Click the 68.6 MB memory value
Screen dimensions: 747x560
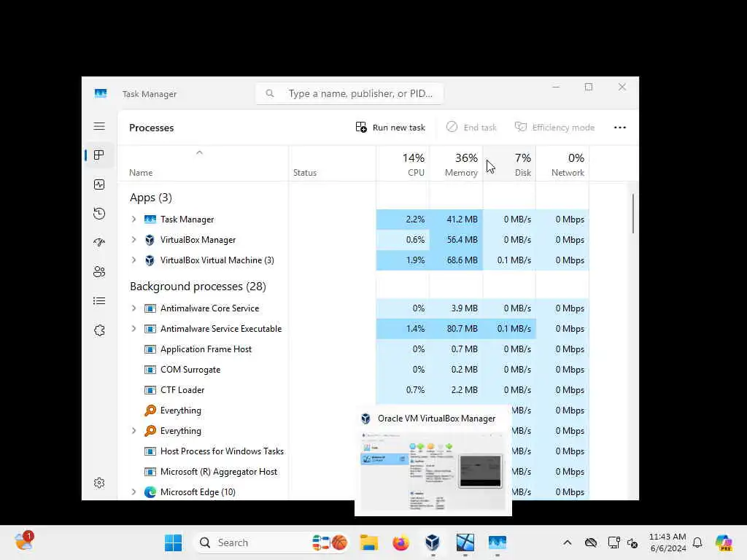(462, 260)
